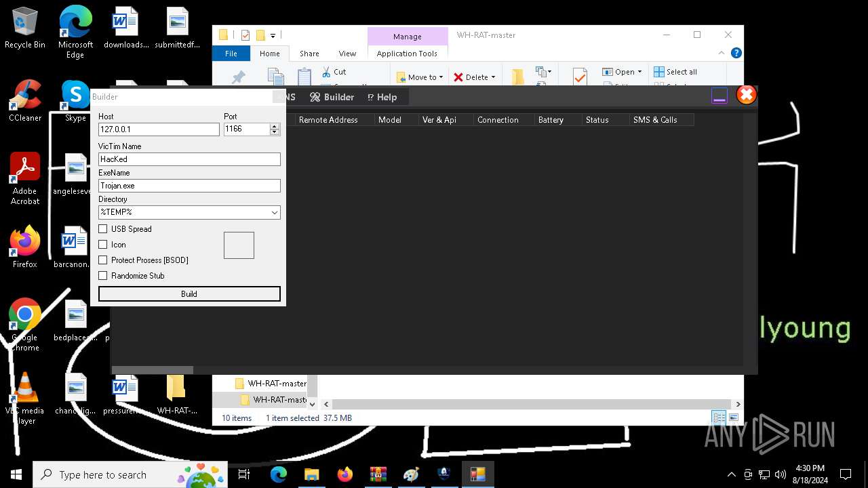Enable the Icon checkbox
The height and width of the screenshot is (488, 868).
click(103, 245)
